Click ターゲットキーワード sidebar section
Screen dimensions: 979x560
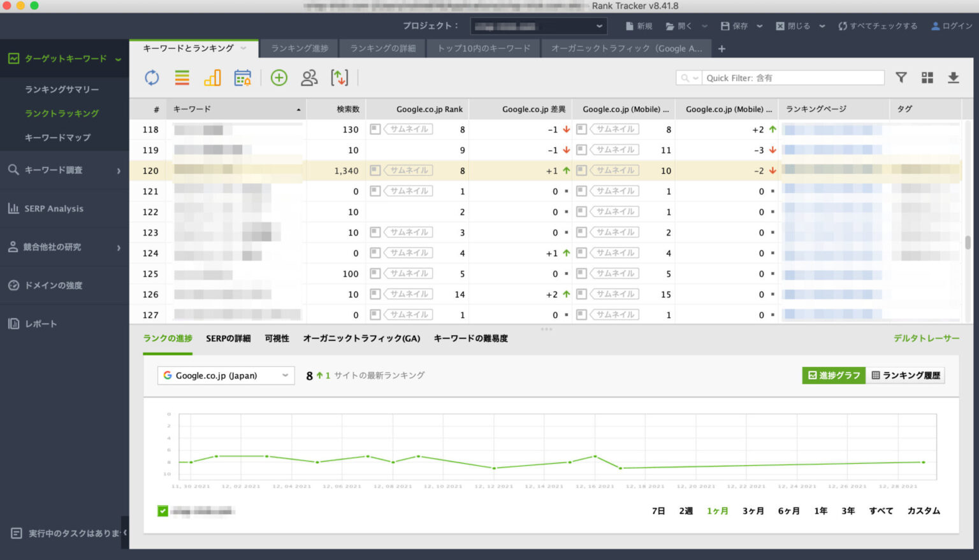click(65, 59)
